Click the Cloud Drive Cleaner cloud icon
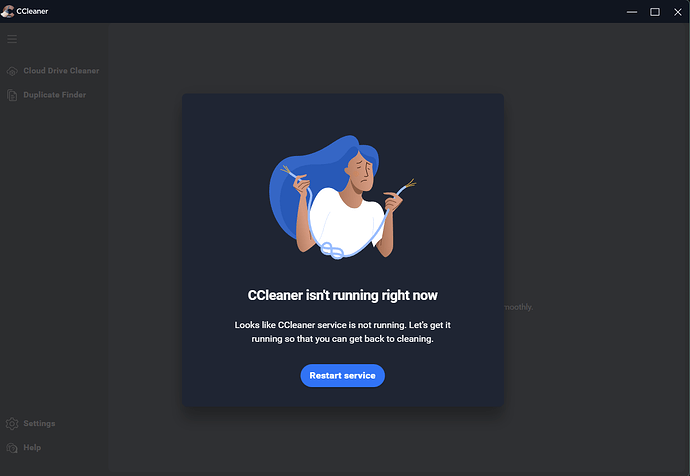The height and width of the screenshot is (476, 690). pos(12,71)
